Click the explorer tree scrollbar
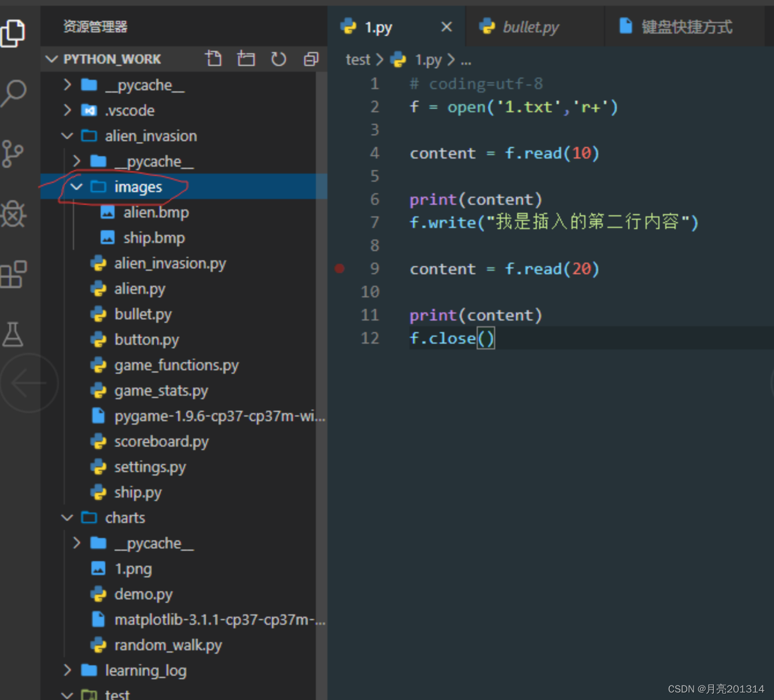 click(322, 385)
